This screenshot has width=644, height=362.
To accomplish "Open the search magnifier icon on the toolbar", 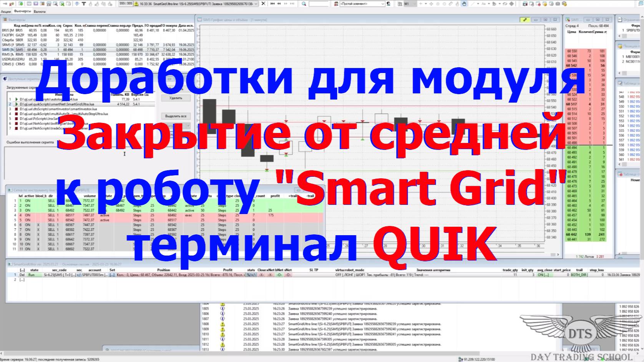I will coord(304,4).
